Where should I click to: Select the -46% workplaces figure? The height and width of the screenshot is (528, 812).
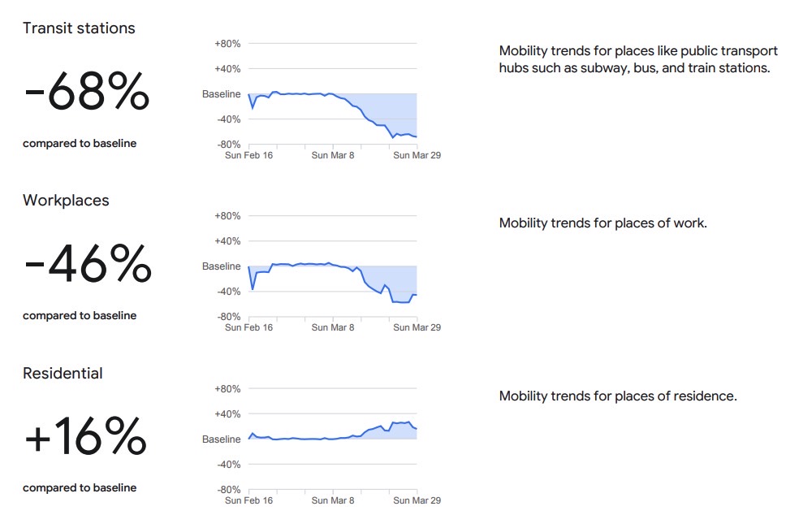[x=88, y=263]
